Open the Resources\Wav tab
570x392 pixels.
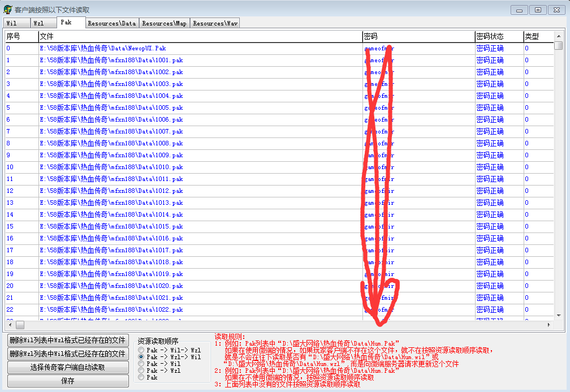(215, 23)
